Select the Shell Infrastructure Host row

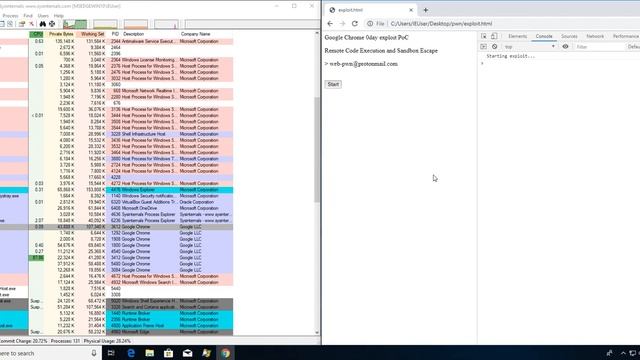point(116,134)
